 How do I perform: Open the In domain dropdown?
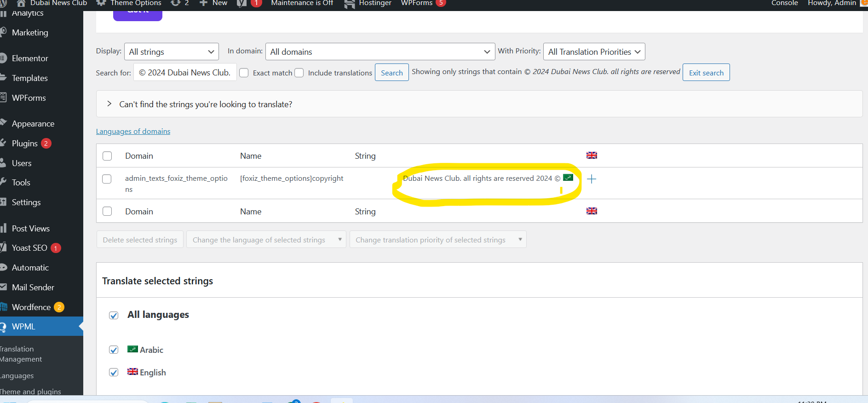380,52
